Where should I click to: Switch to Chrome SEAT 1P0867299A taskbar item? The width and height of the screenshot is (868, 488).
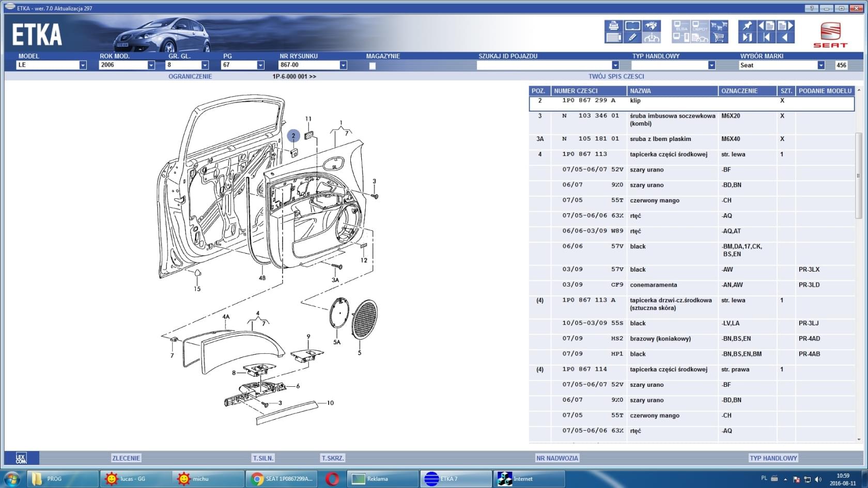click(282, 479)
